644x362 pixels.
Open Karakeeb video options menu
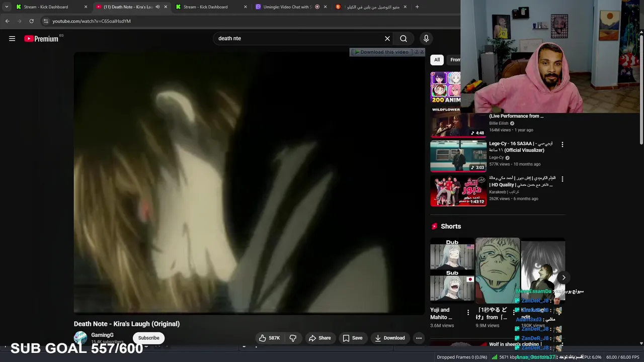562,179
